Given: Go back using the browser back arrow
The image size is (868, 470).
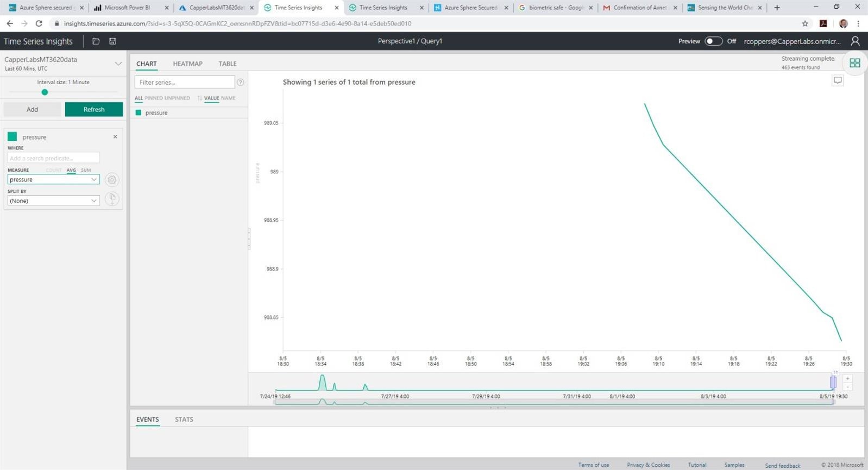Looking at the screenshot, I should click(10, 23).
